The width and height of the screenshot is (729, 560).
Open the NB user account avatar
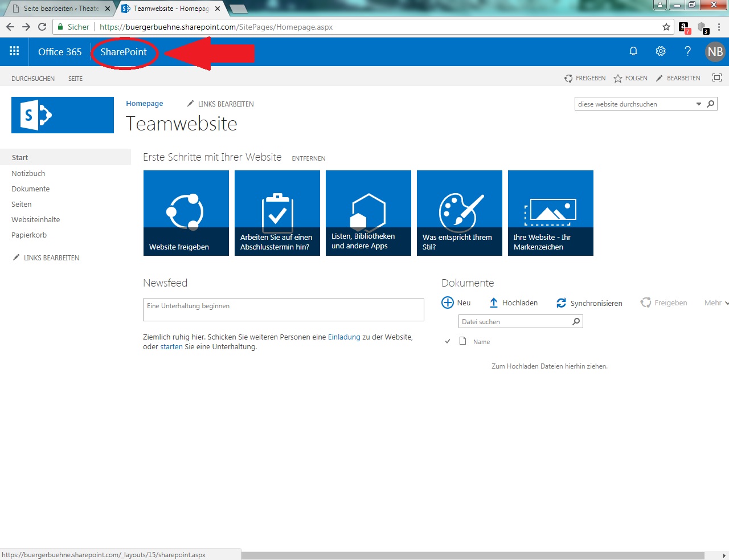[x=715, y=52]
